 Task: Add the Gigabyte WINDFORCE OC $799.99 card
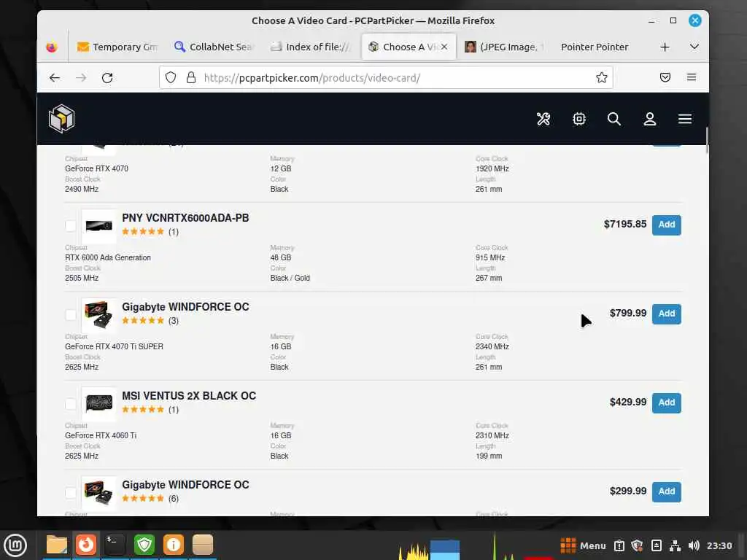[667, 314]
